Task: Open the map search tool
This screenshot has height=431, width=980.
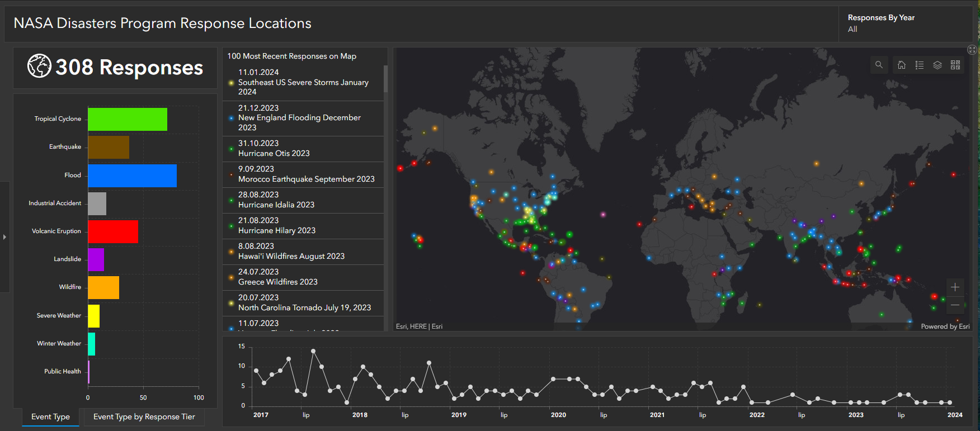Action: (x=879, y=65)
